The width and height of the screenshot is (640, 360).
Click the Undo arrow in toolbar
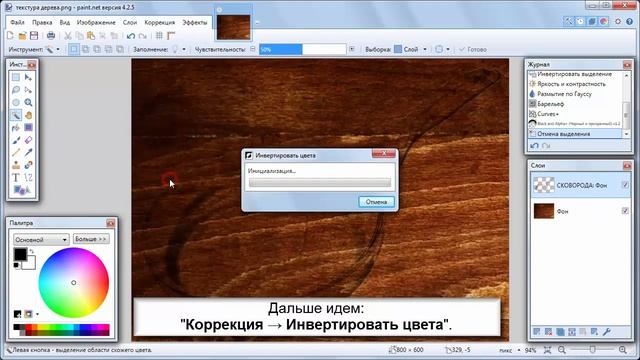click(131, 36)
